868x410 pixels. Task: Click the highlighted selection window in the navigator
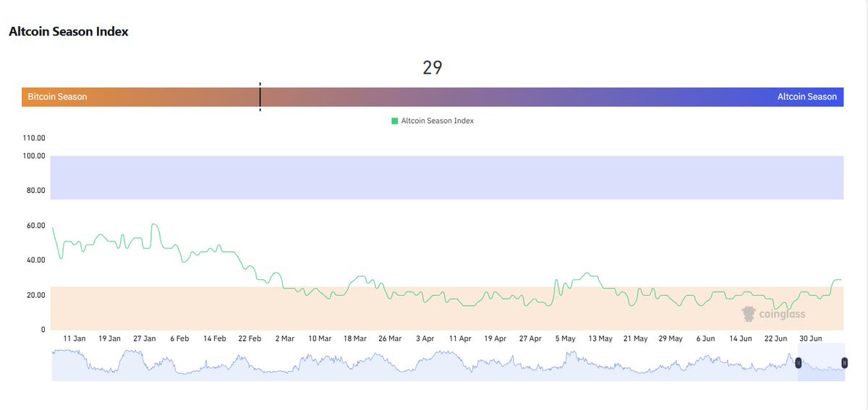[x=822, y=362]
